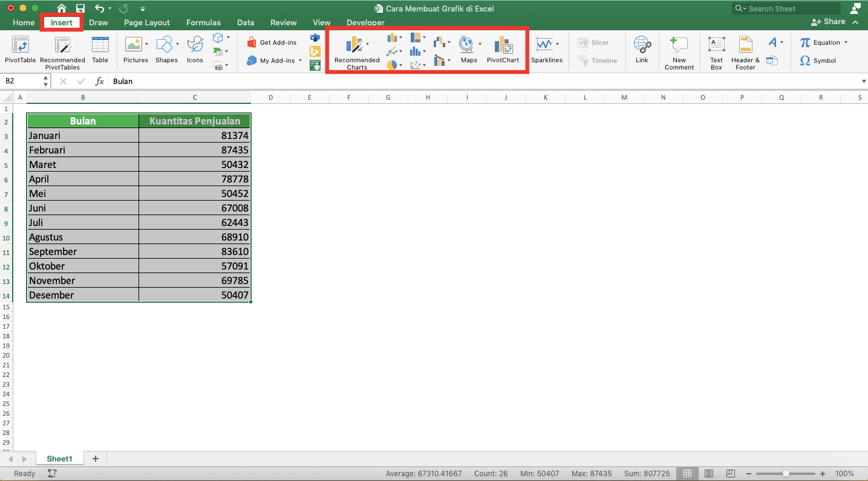Insert a Symbol with the omega icon
The width and height of the screenshot is (868, 481).
pos(818,60)
